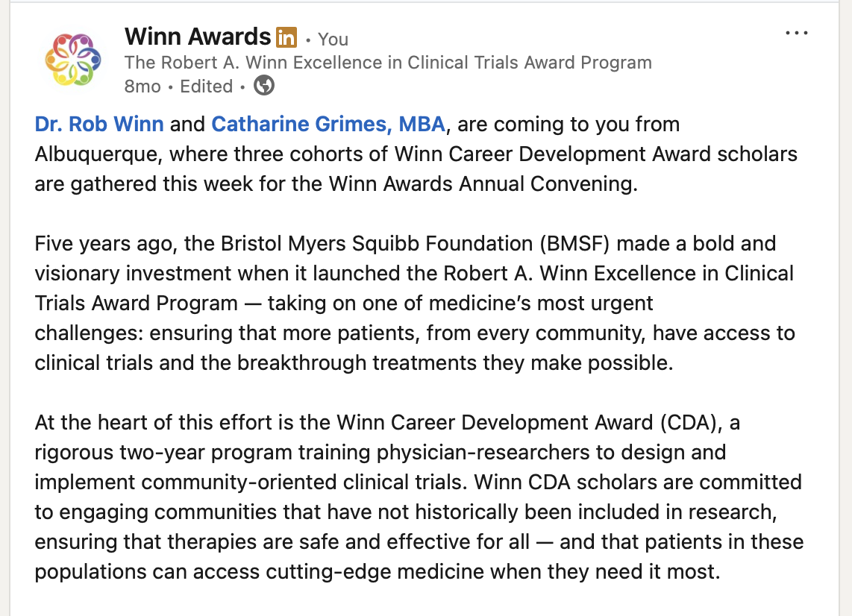Screen dimensions: 852x616
Task: Click the word Albuquerque in the post
Action: (98, 154)
